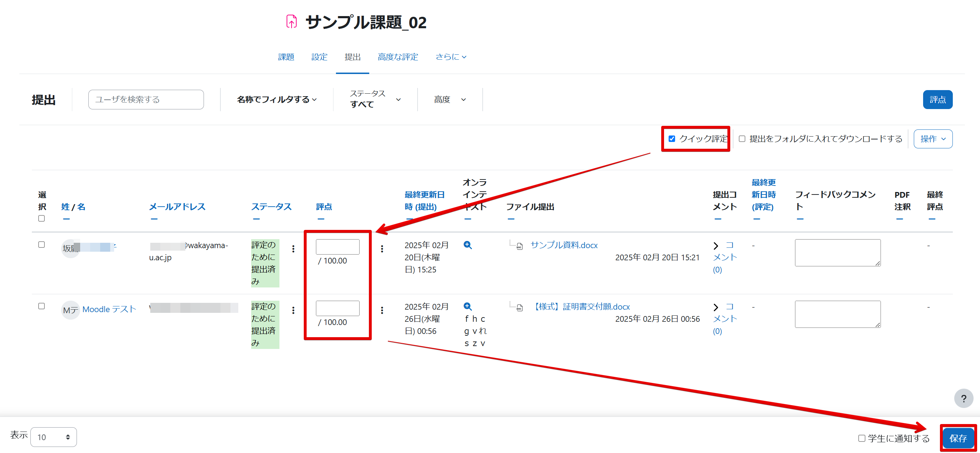
Task: Open status kebab menu for first student
Action: coord(293,249)
